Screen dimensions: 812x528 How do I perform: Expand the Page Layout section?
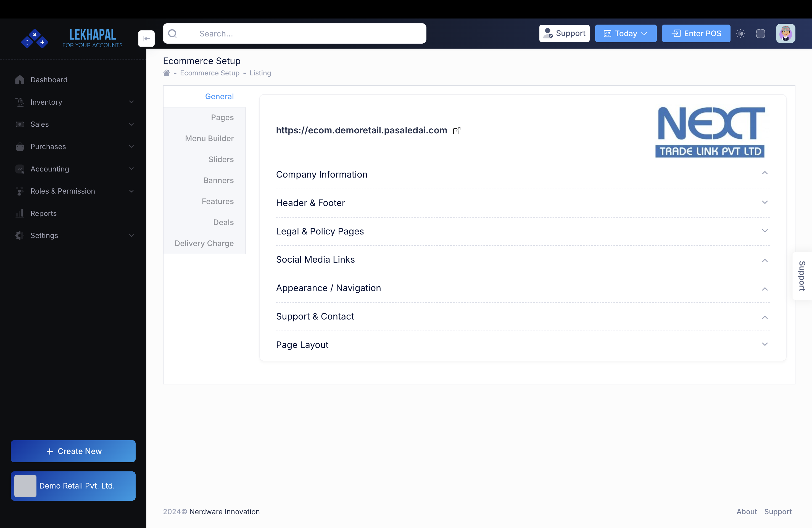coord(764,344)
